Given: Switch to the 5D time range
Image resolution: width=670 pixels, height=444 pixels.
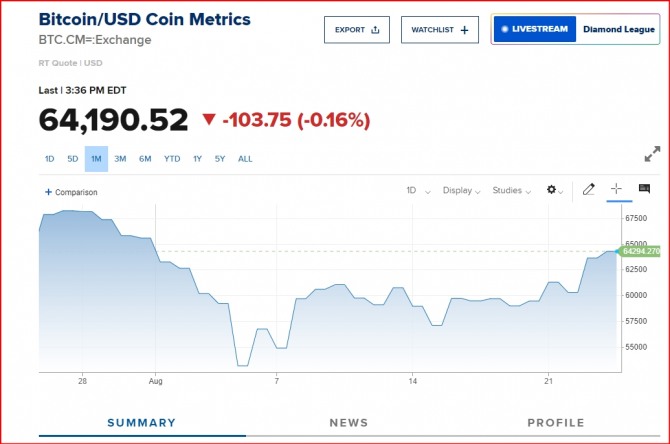Looking at the screenshot, I should pyautogui.click(x=72, y=159).
